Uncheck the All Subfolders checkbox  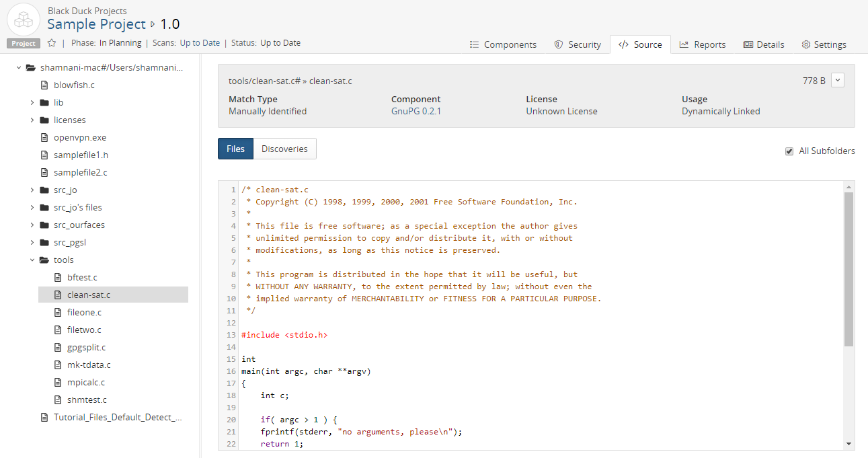coord(789,151)
